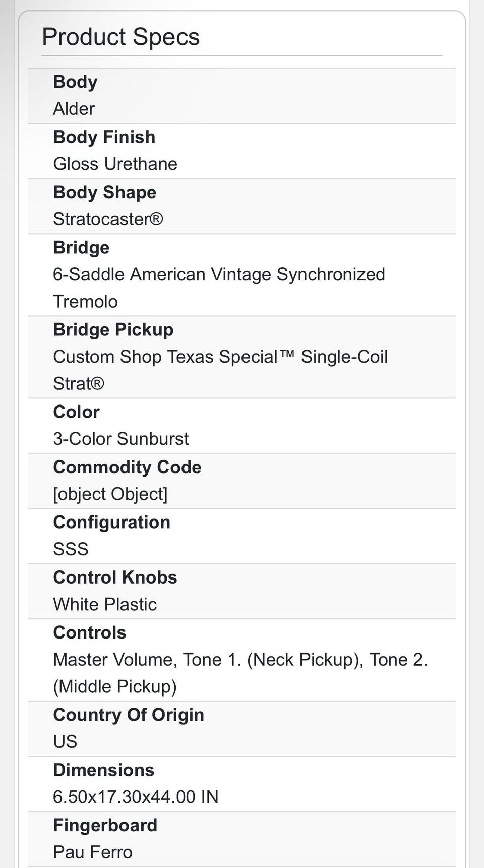Click the Fingerboard label
The width and height of the screenshot is (484, 868).
pos(105,825)
